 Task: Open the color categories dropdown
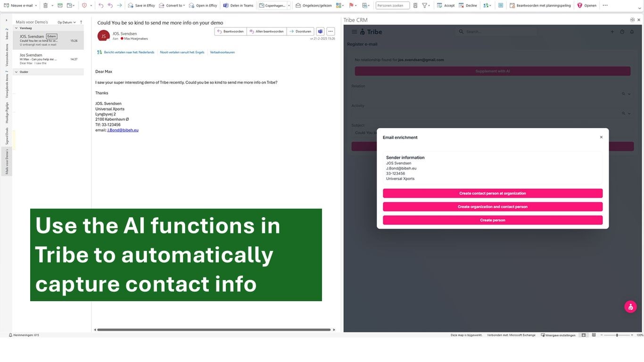[x=340, y=6]
